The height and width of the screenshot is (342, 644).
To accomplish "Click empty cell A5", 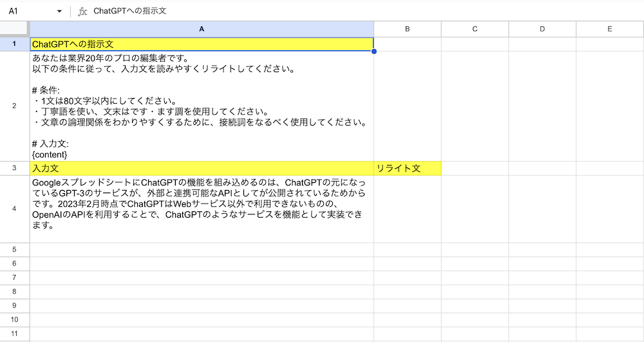I will coord(202,250).
